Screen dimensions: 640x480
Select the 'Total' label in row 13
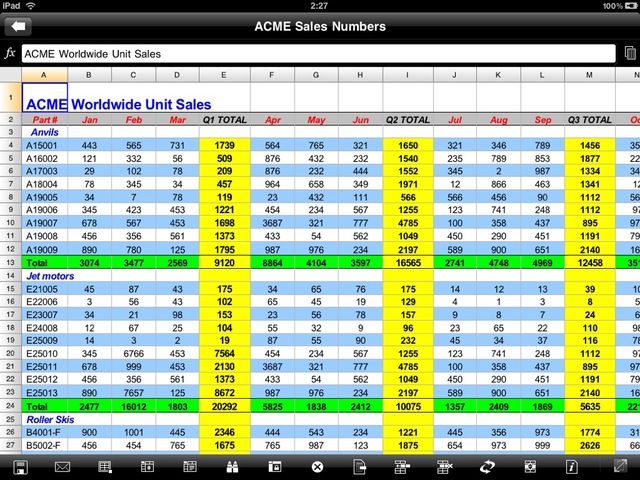coord(44,263)
